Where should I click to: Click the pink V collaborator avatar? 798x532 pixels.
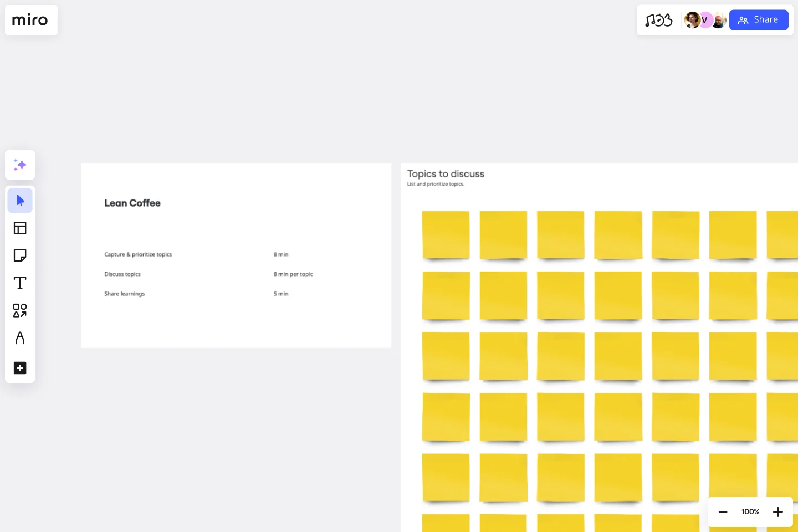[x=705, y=20]
